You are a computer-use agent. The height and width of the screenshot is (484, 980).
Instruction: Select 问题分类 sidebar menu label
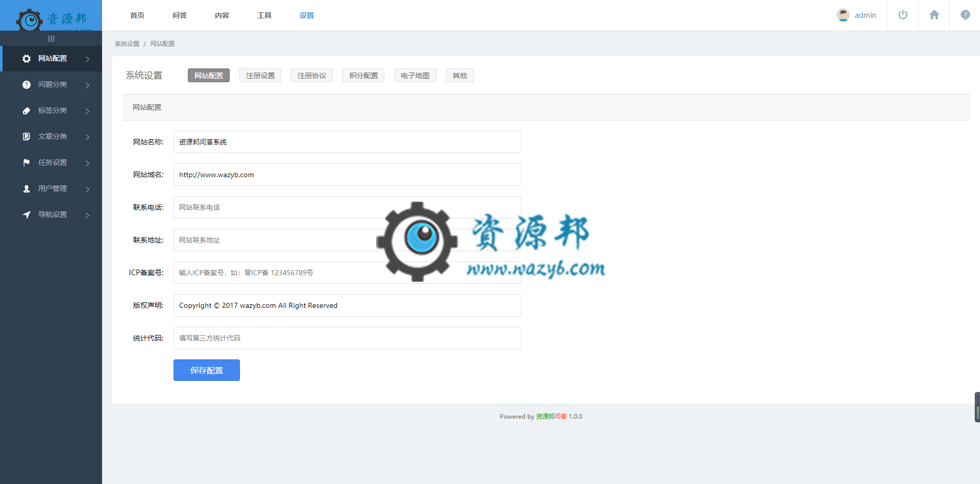(x=53, y=84)
